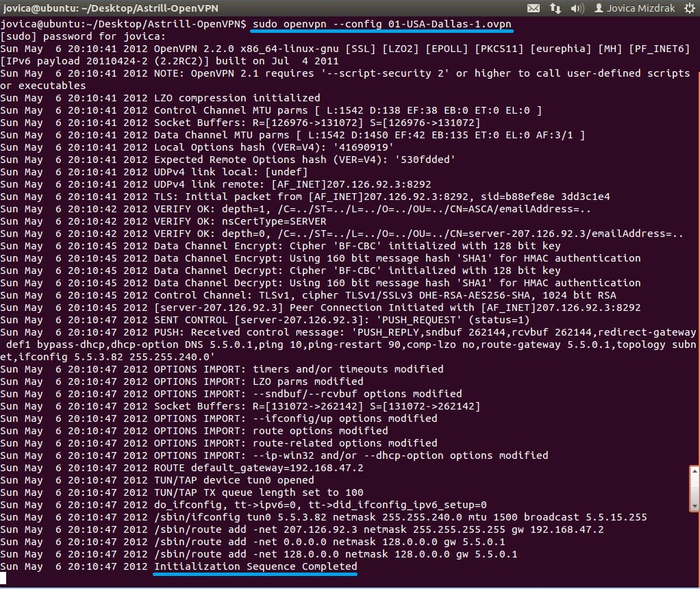
Task: Click the 'route-related options modified' line
Action: pyautogui.click(x=218, y=443)
